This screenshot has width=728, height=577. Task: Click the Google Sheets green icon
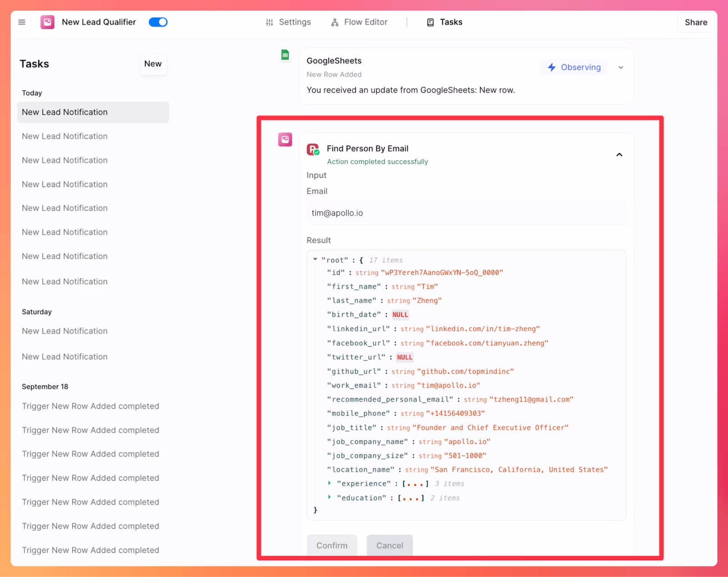(x=285, y=55)
